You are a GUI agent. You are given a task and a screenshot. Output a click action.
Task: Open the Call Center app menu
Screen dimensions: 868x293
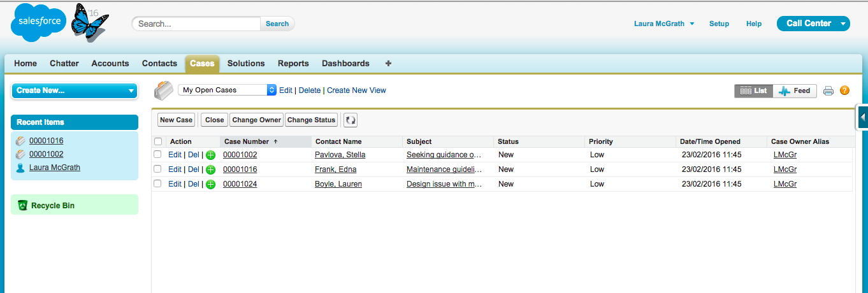813,24
